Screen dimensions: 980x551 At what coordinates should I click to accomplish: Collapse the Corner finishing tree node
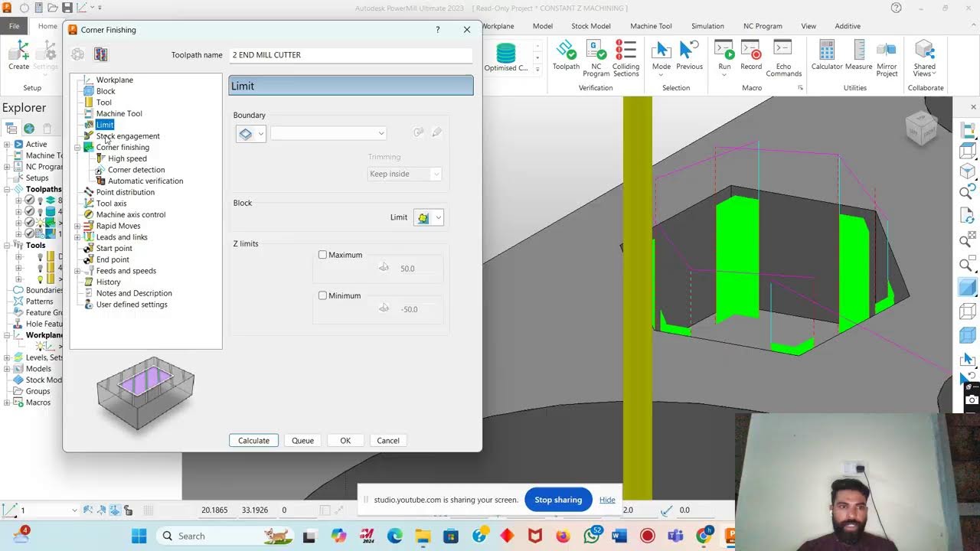click(77, 148)
